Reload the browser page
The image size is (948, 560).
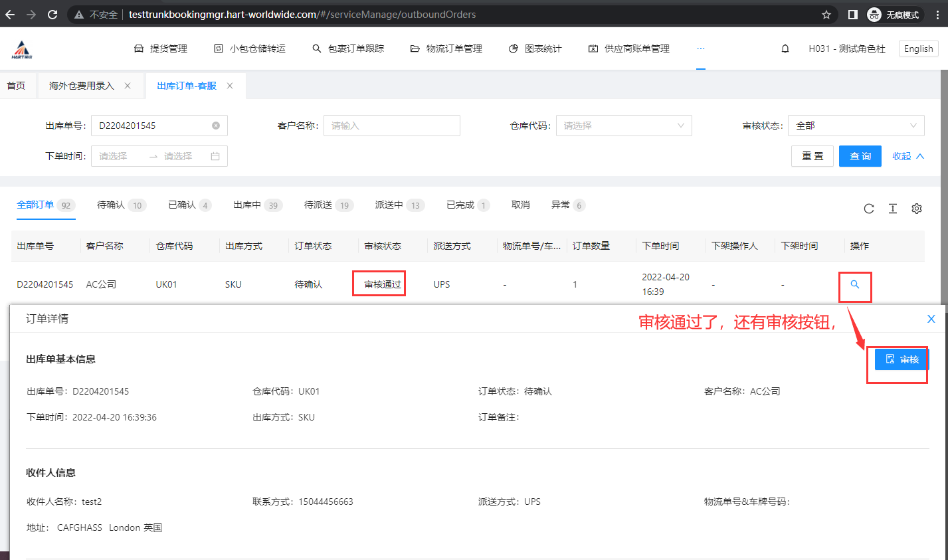tap(52, 15)
